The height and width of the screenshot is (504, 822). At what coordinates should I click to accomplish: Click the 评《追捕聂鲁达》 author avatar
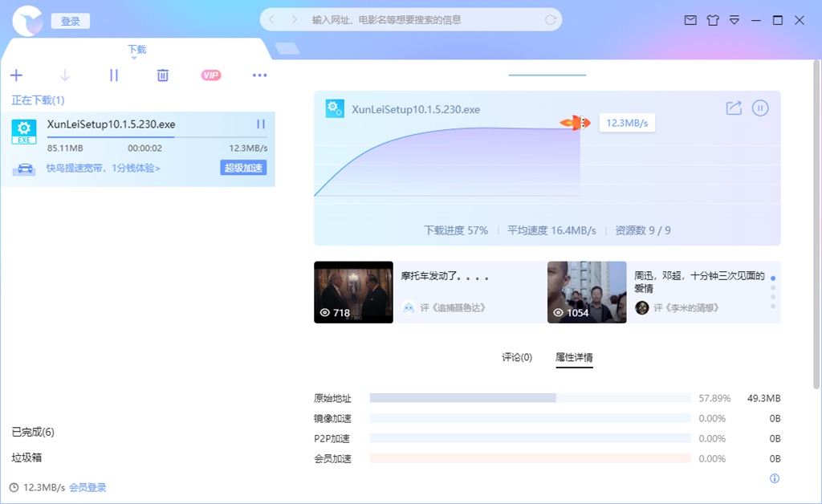pyautogui.click(x=409, y=307)
